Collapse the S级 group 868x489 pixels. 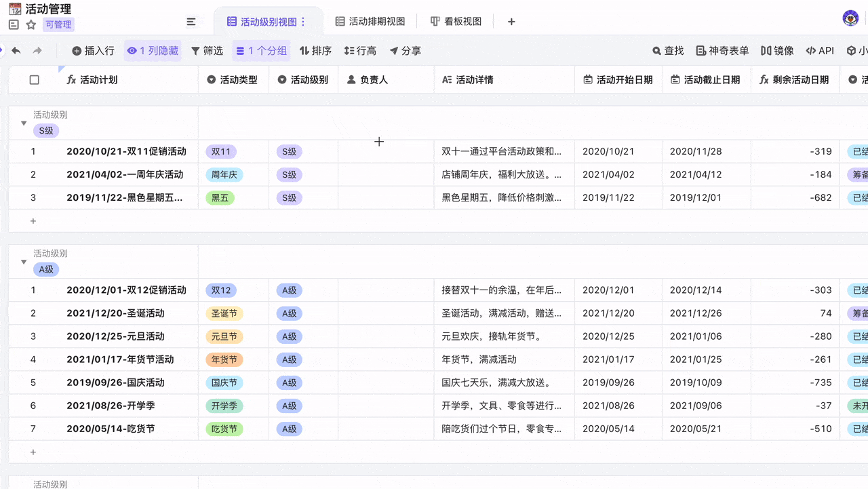24,123
